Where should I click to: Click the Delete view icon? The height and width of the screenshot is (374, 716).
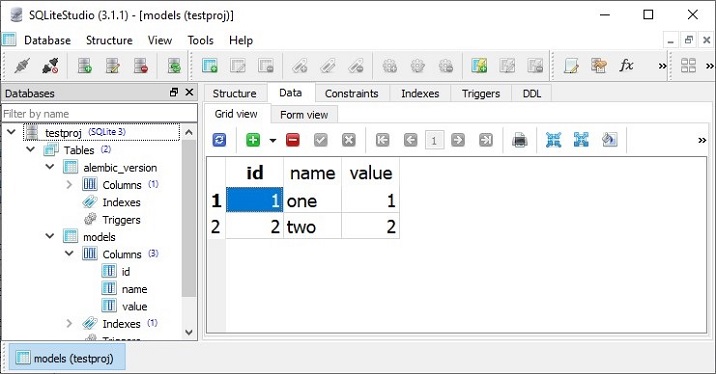click(x=535, y=66)
